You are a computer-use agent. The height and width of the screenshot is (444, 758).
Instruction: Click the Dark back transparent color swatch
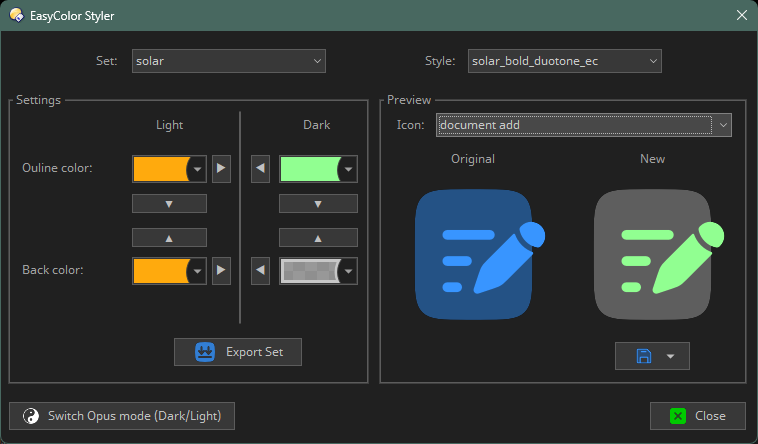(x=310, y=271)
